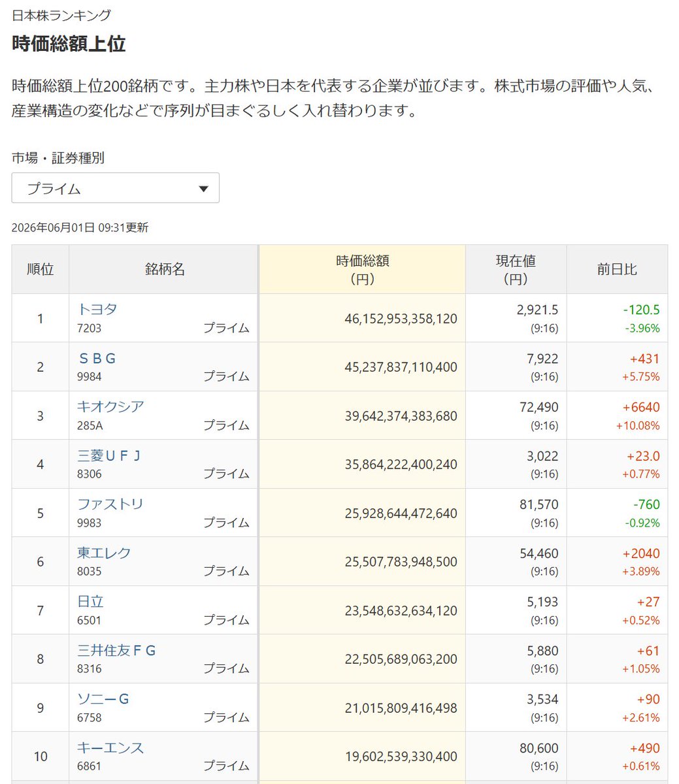The height and width of the screenshot is (784, 679).
Task: Open the 日立 stock link
Action: 90,601
